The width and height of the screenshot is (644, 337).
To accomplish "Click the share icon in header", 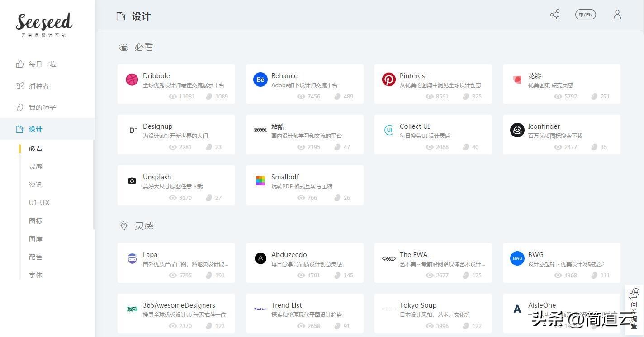I will [x=554, y=15].
